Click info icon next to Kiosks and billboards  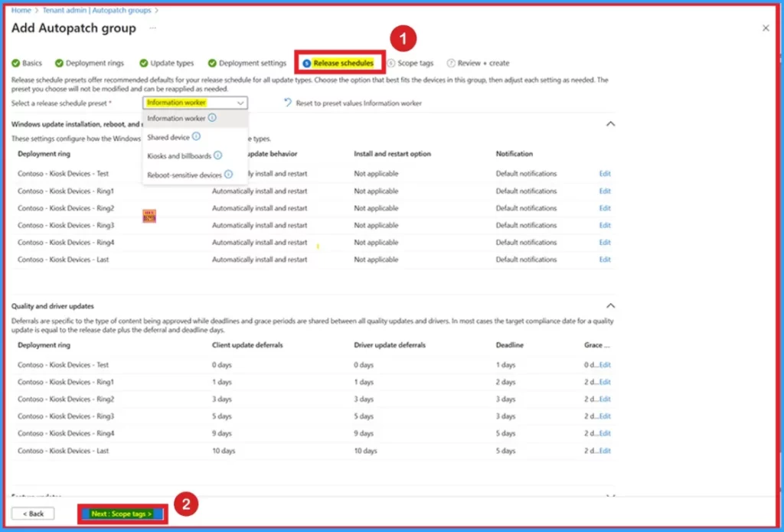tap(218, 155)
